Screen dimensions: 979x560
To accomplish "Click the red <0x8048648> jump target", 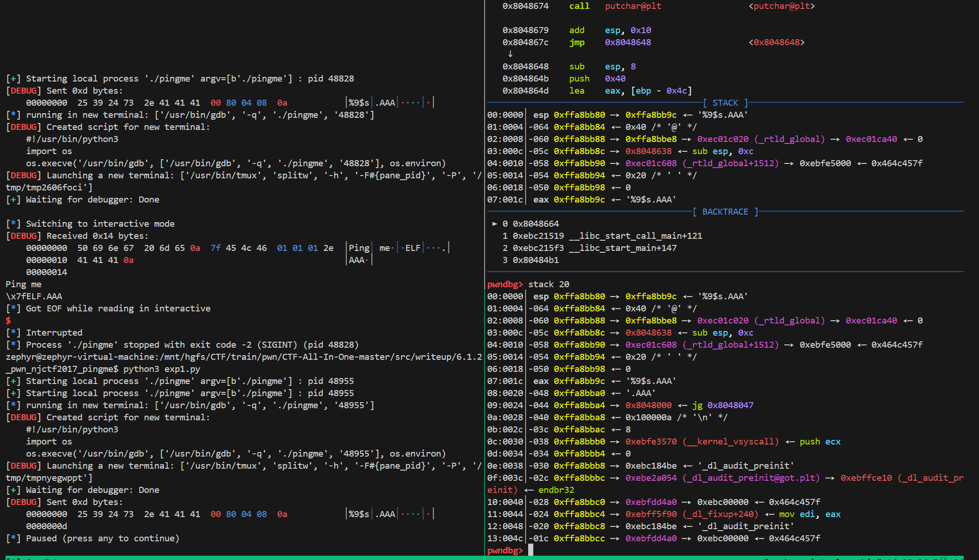I will [776, 43].
